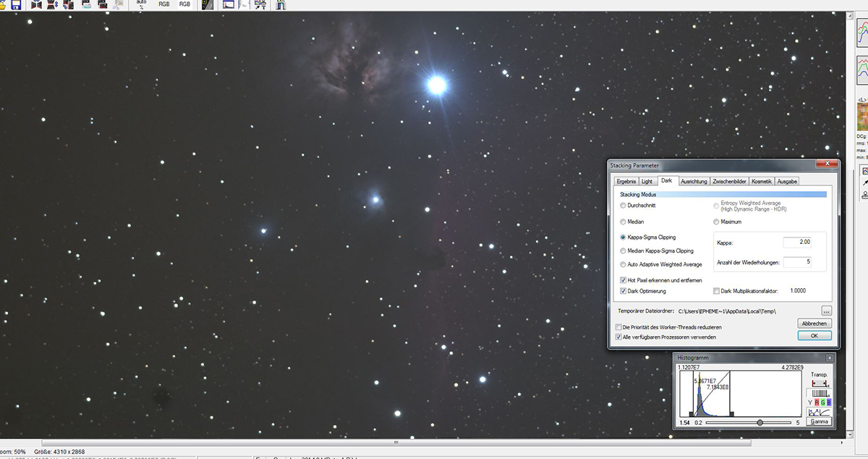Toggle the red R channel
The height and width of the screenshot is (459, 868).
817,402
